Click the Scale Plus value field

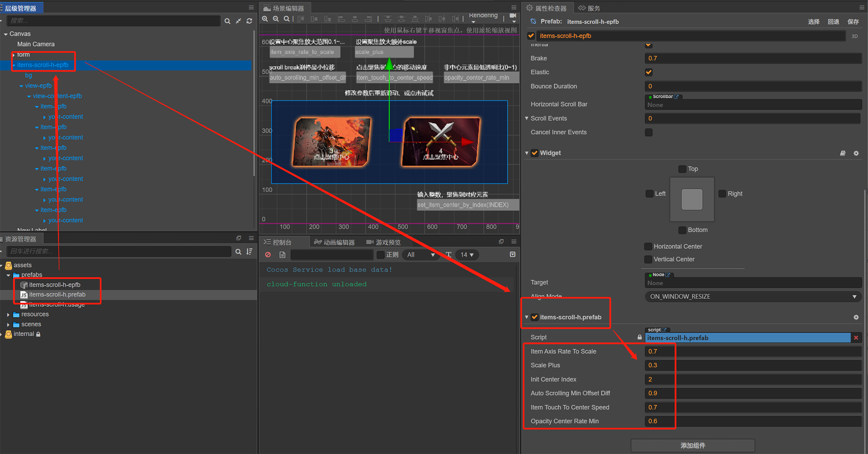[753, 365]
